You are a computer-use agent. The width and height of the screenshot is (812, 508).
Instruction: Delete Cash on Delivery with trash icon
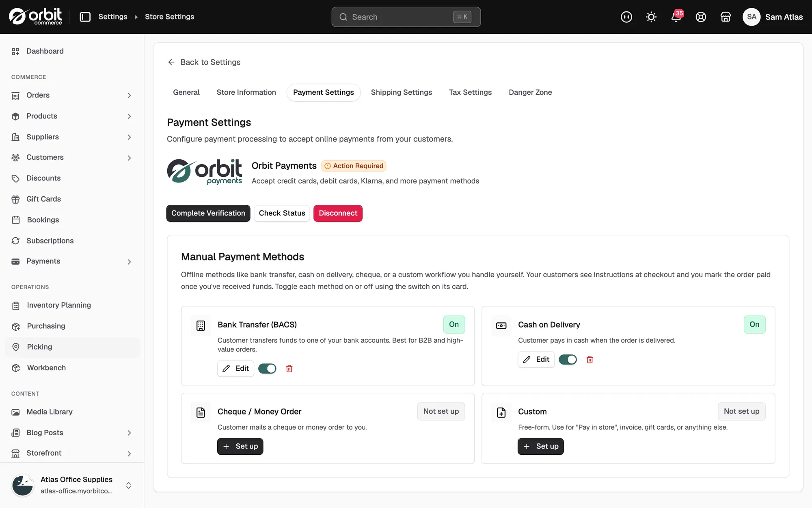[x=590, y=360]
